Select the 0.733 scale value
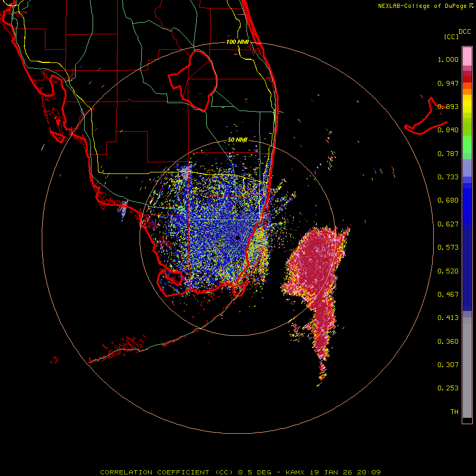476x476 pixels. pos(448,177)
